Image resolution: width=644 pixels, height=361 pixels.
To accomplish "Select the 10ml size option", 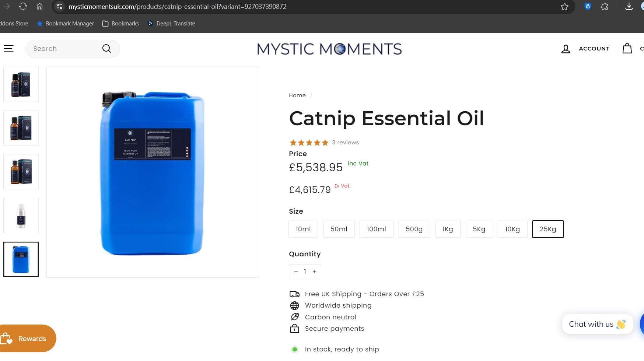I will 303,229.
